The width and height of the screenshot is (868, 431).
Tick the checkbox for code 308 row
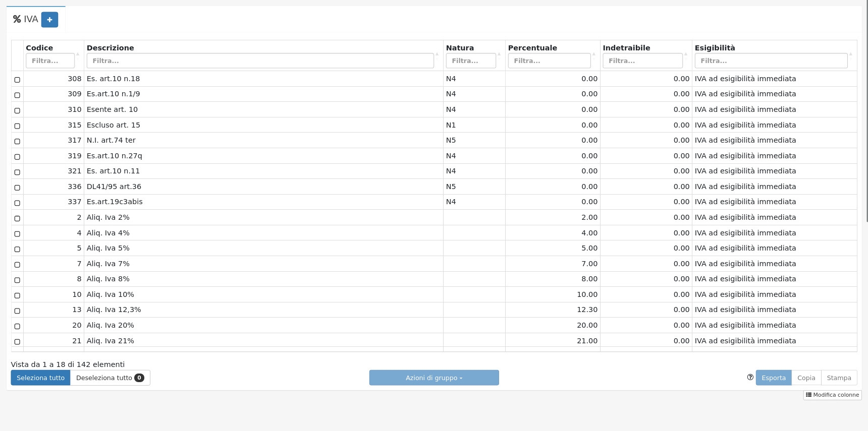17,80
